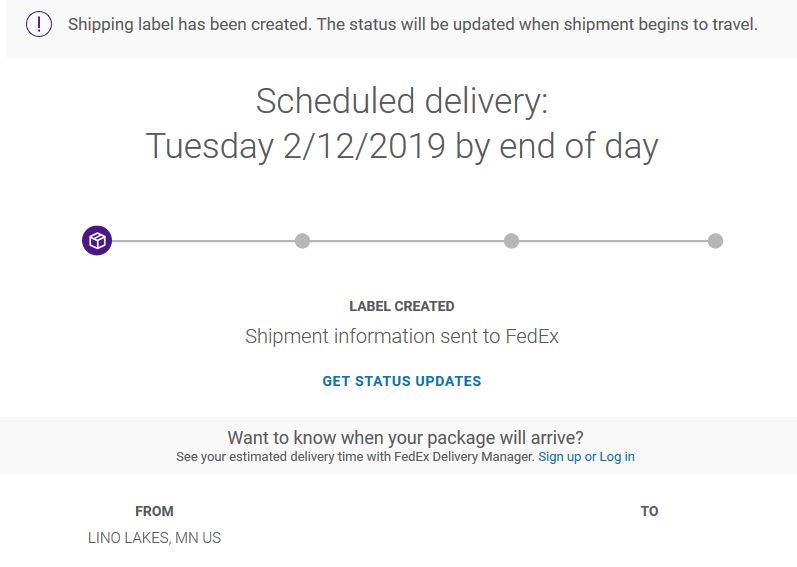
Task: Click the FROM column header
Action: point(154,511)
